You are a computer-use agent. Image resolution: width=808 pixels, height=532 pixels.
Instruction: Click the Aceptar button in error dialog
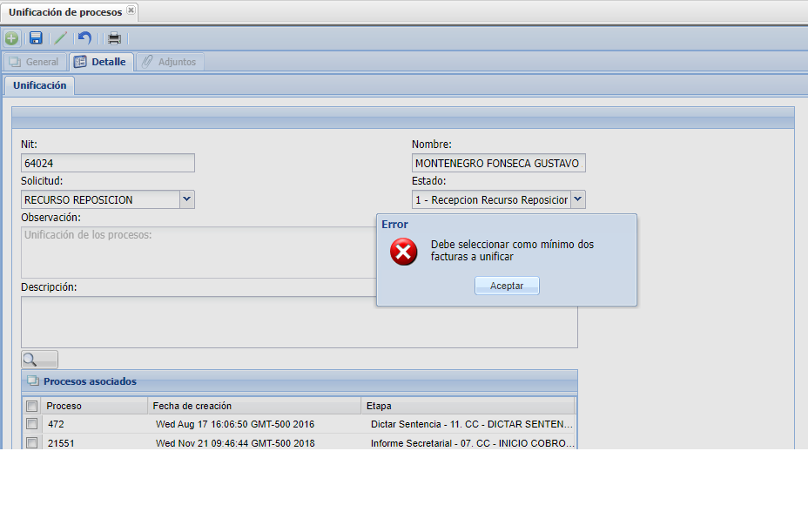[507, 286]
